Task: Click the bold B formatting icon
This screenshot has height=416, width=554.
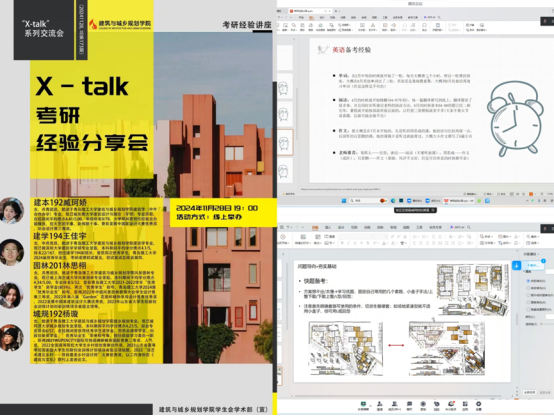Action: (x=342, y=243)
